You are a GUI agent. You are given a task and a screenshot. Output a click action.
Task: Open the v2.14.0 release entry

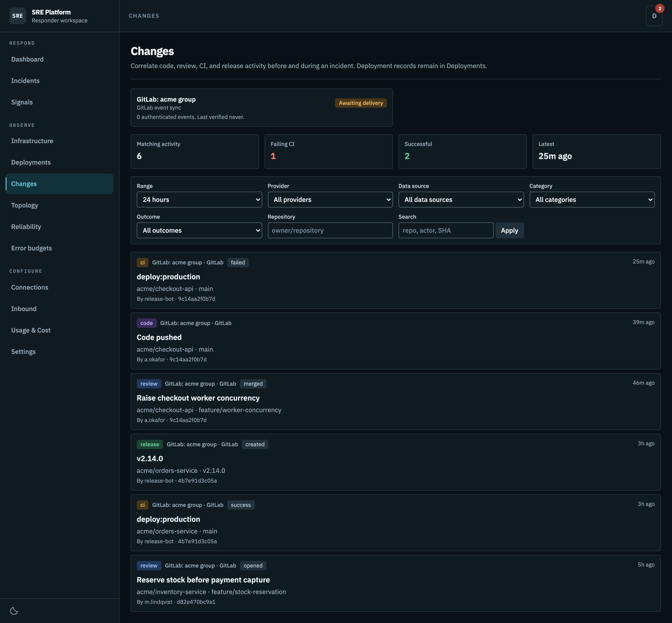pyautogui.click(x=395, y=462)
